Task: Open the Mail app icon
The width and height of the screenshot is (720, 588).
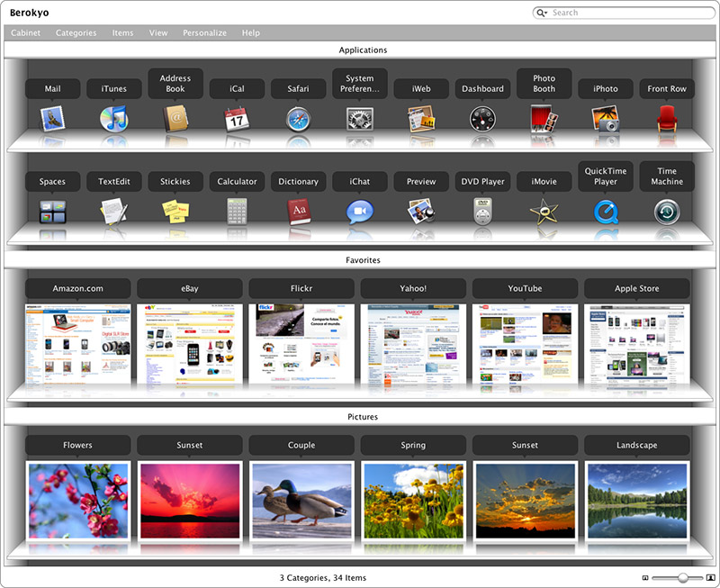Action: pos(52,119)
